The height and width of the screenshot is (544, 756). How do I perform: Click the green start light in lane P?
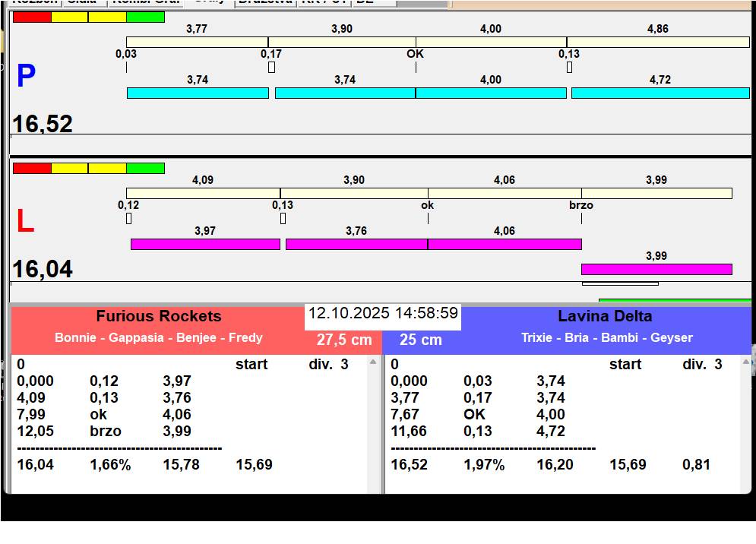[x=145, y=17]
